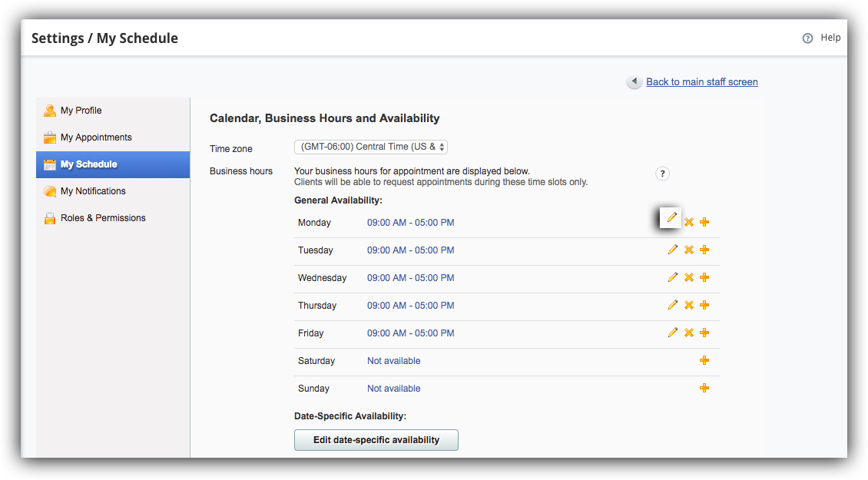Click the Tuesday day label
This screenshot has height=480, width=868.
pos(316,250)
